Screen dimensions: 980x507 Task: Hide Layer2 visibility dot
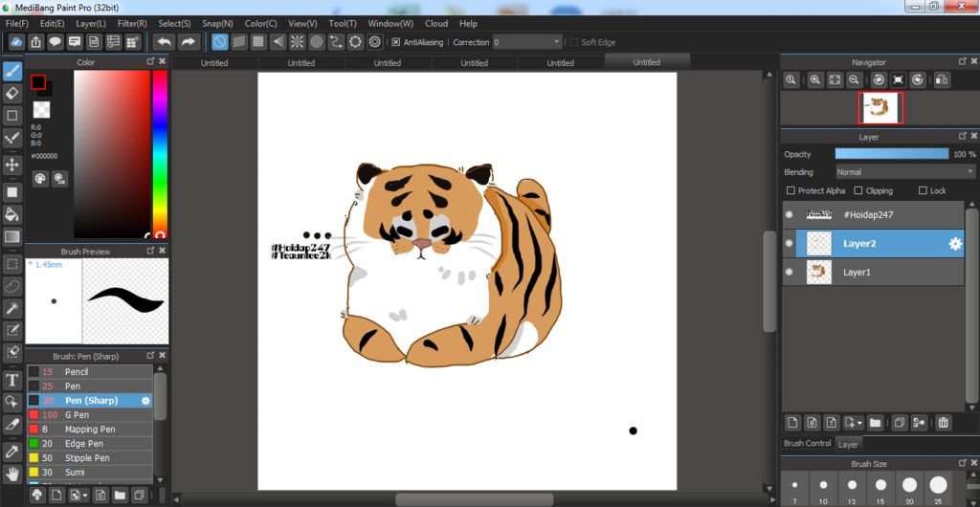tap(790, 243)
